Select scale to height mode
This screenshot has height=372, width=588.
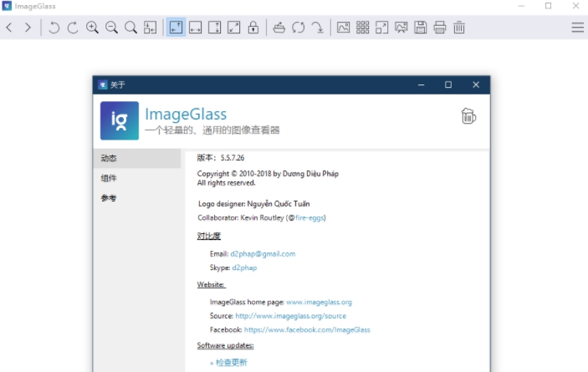coord(214,28)
